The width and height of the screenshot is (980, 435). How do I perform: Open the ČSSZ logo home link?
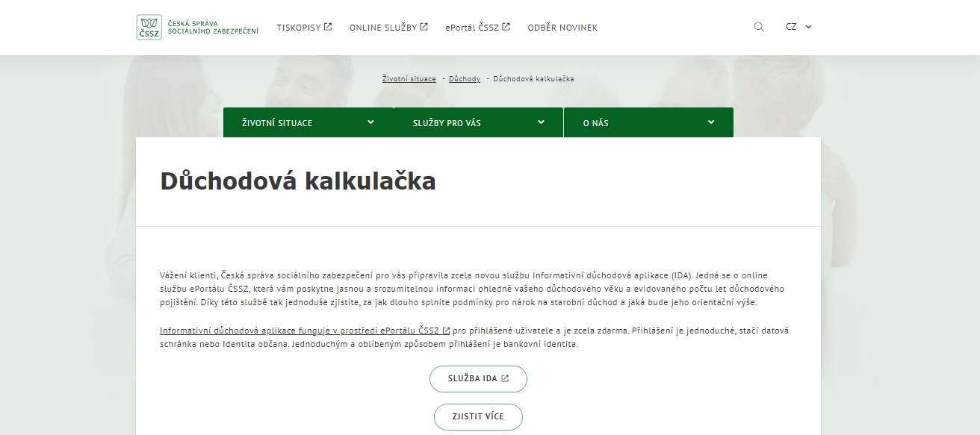coord(198,27)
